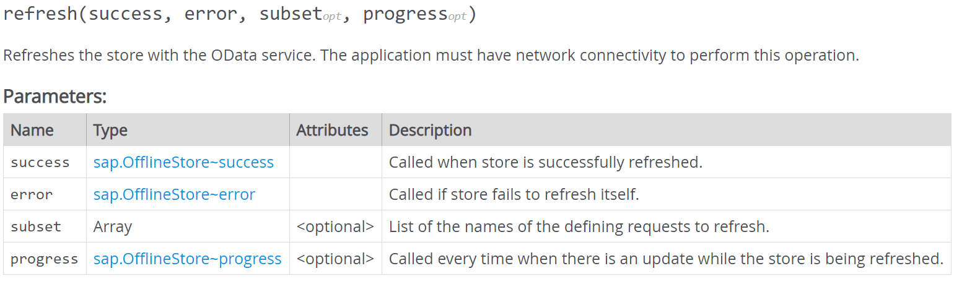Click the 'List of the names' description text
Viewport: 980px width, 297px height.
[x=579, y=226]
